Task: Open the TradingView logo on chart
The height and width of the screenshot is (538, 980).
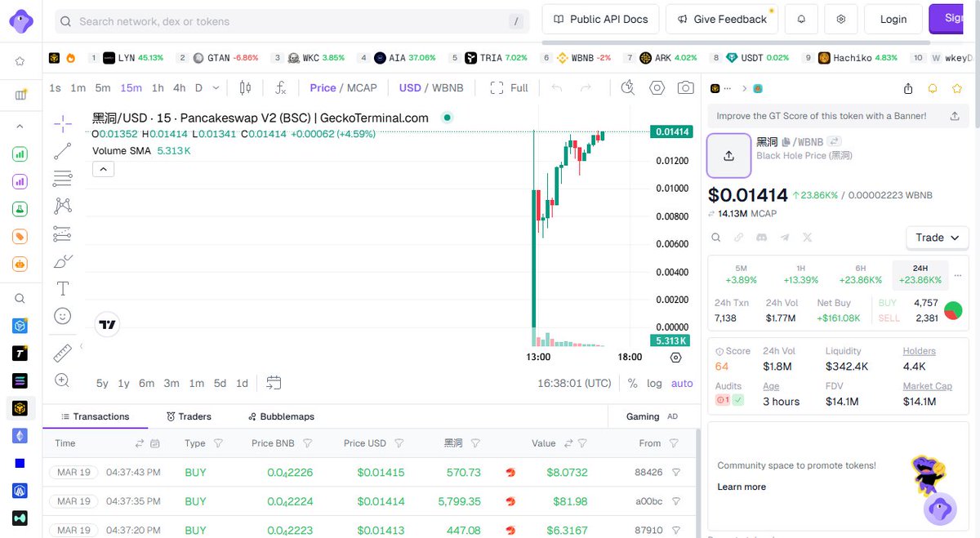Action: coord(107,324)
